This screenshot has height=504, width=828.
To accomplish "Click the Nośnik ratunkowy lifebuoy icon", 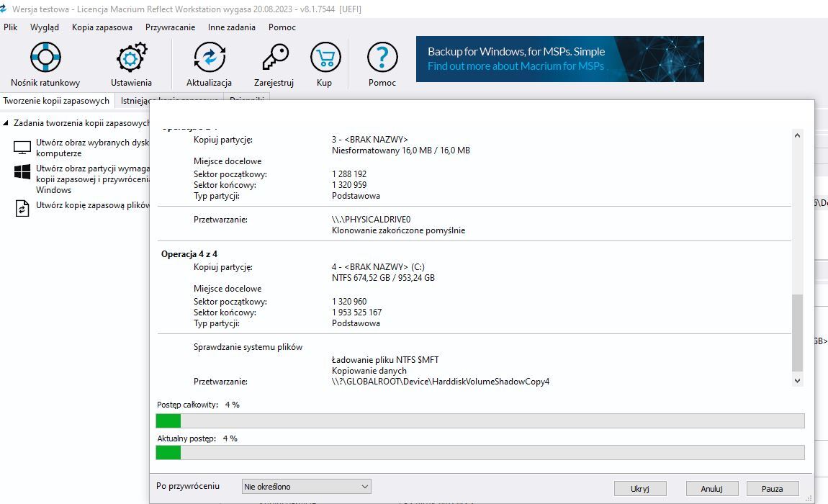I will pyautogui.click(x=45, y=57).
